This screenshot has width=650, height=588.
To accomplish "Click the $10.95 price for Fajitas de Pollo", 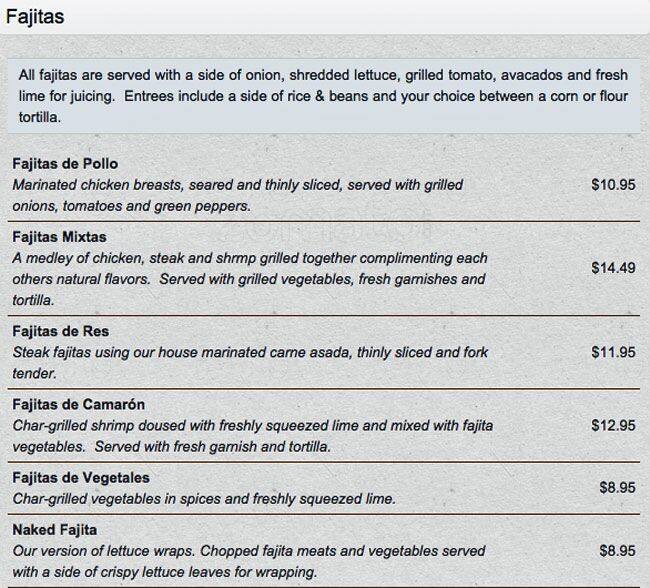I will pos(613,185).
